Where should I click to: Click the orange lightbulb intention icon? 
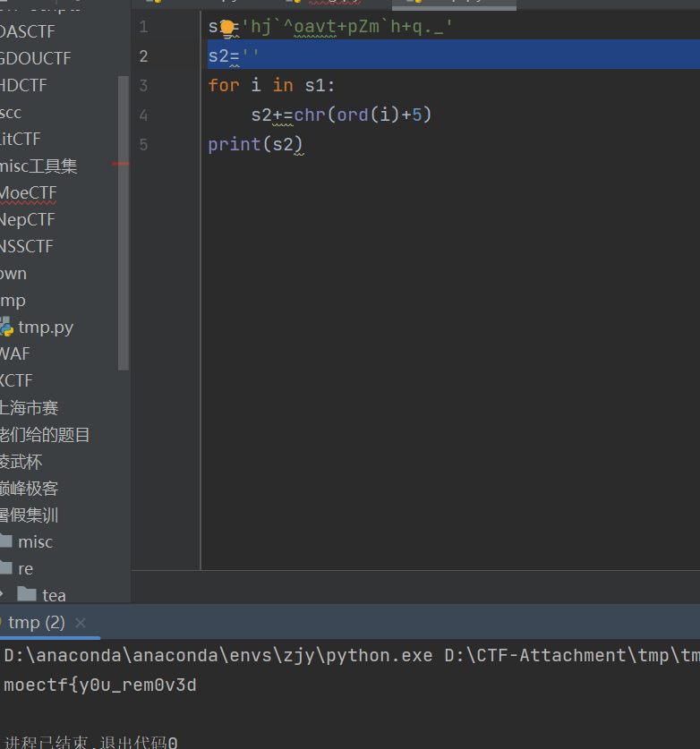[x=227, y=28]
